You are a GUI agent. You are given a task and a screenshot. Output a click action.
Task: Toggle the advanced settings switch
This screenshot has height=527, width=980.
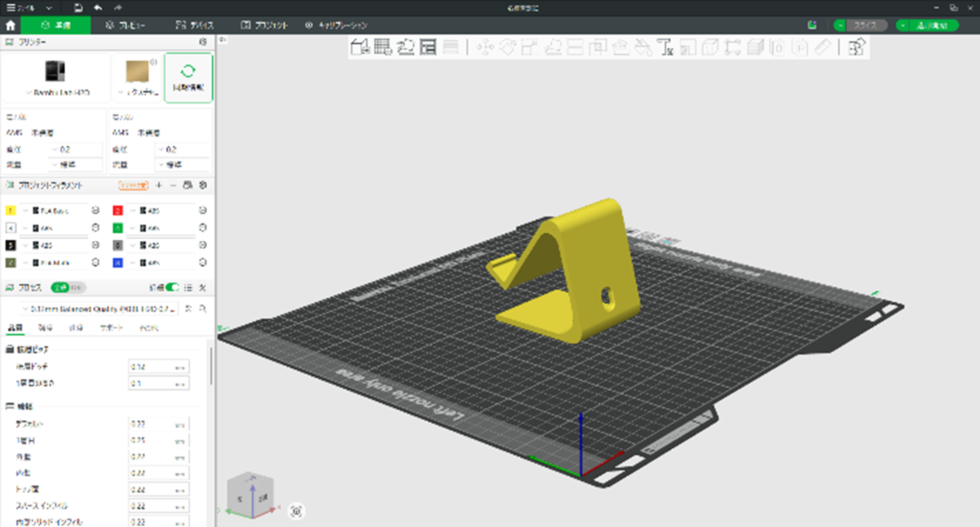click(x=172, y=287)
